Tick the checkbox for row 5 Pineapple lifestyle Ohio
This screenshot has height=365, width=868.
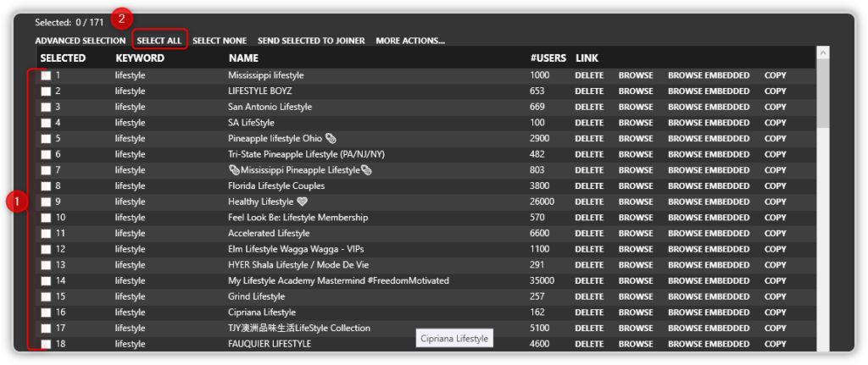click(46, 139)
